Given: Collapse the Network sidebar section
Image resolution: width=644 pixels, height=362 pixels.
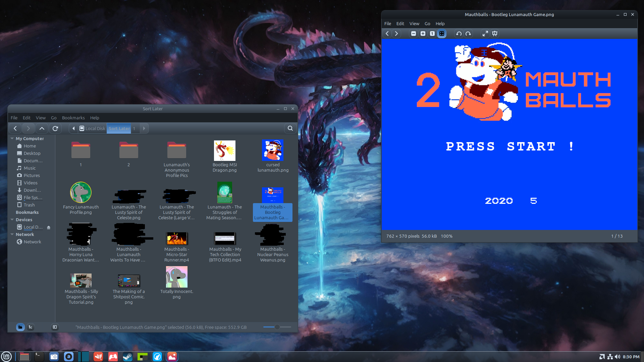Looking at the screenshot, I should click(12, 234).
